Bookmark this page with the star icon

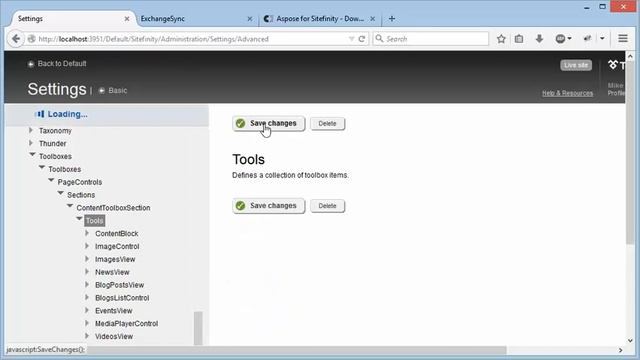coord(501,39)
